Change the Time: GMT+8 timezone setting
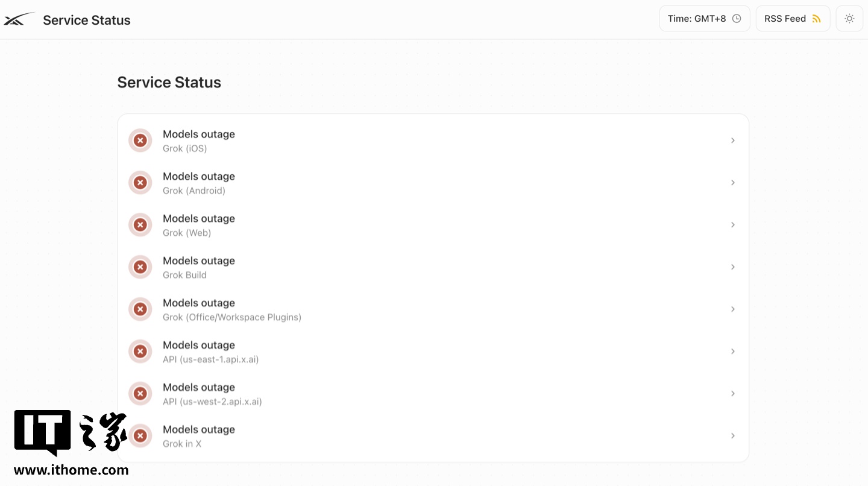This screenshot has height=486, width=868. pyautogui.click(x=705, y=19)
